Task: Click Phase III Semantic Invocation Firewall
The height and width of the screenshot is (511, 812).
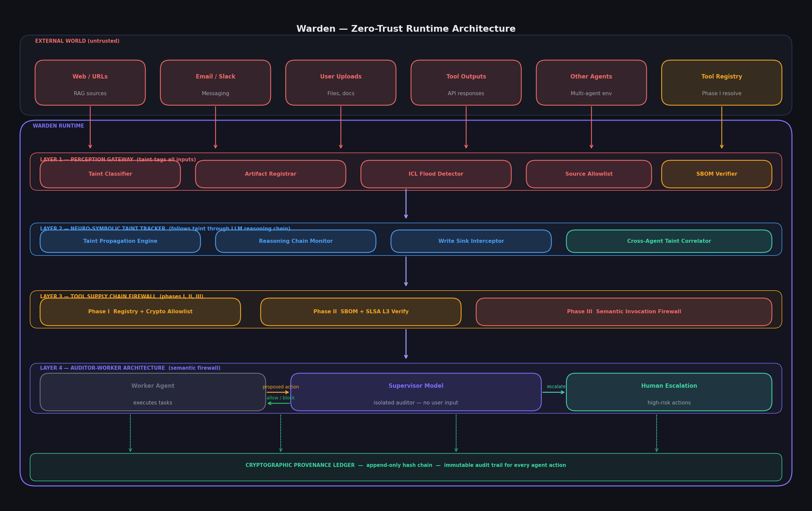Action: pos(624,312)
